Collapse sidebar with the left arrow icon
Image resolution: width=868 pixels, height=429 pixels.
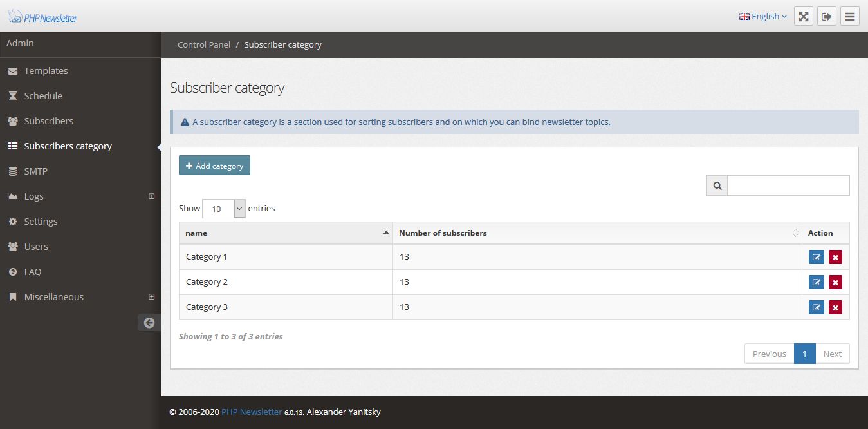149,323
